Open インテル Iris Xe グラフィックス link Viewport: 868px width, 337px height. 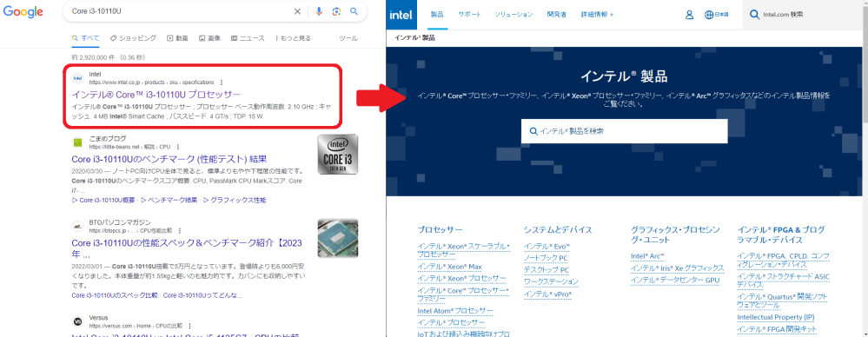677,268
